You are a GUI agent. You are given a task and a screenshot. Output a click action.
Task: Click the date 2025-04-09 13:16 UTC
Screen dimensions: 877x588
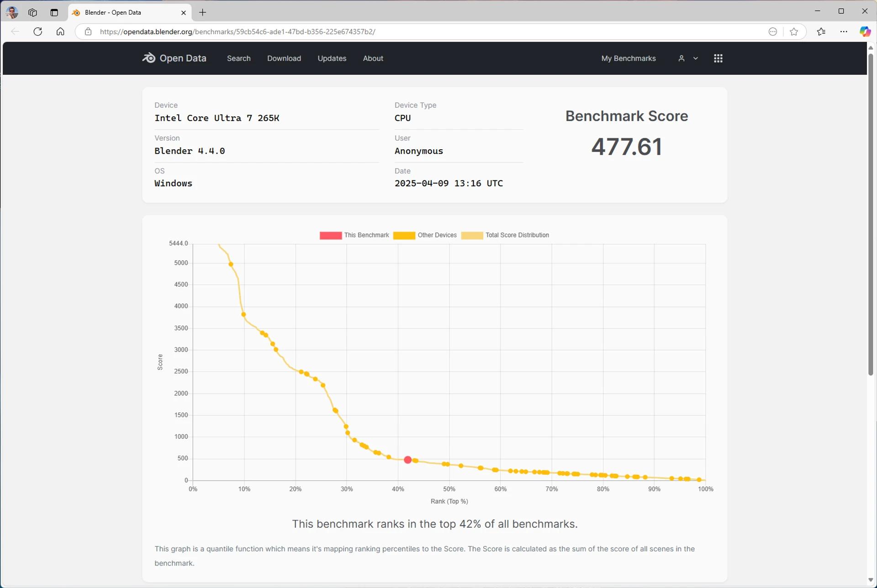[449, 184]
